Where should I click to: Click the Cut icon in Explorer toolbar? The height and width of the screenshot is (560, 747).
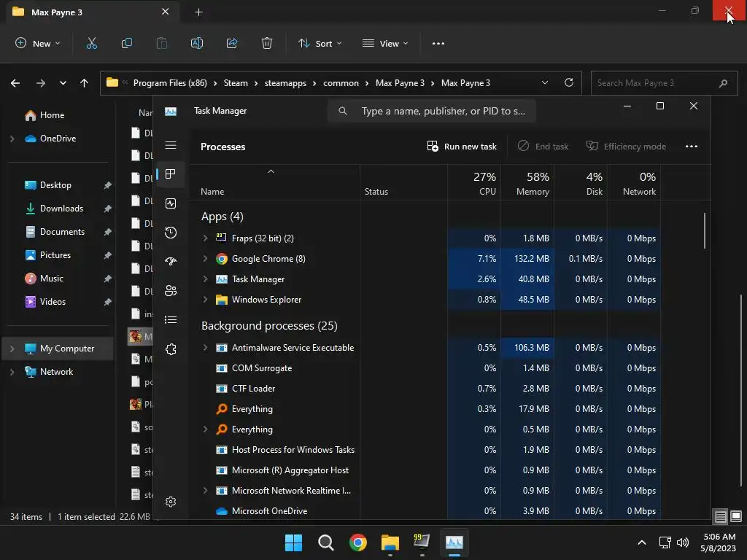tap(91, 43)
